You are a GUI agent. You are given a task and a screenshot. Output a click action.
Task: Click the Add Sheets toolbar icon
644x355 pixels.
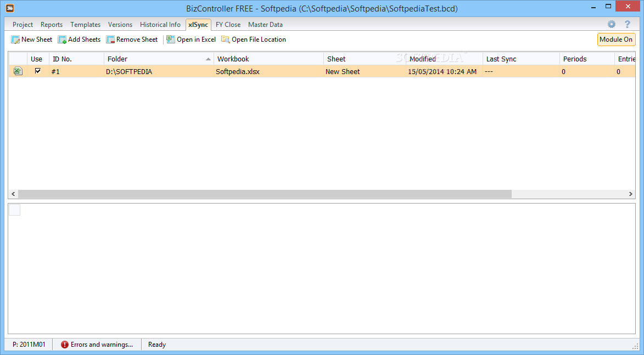tap(62, 40)
